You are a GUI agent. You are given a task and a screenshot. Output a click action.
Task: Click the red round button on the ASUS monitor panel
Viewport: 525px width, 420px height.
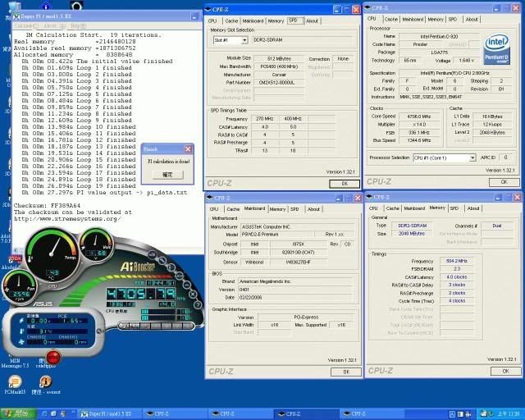pos(52,357)
